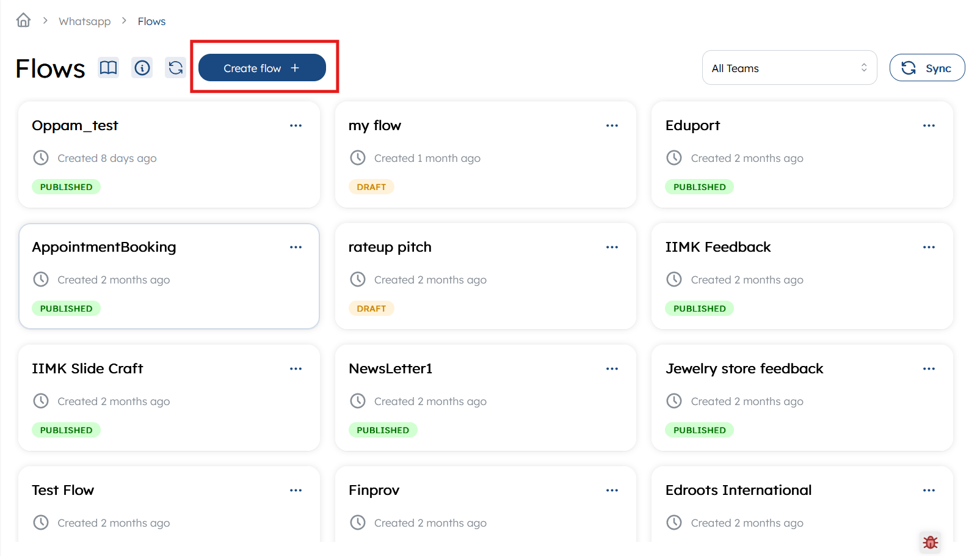This screenshot has height=556, width=980.
Task: Click the DRAFT badge on my flow
Action: click(371, 187)
